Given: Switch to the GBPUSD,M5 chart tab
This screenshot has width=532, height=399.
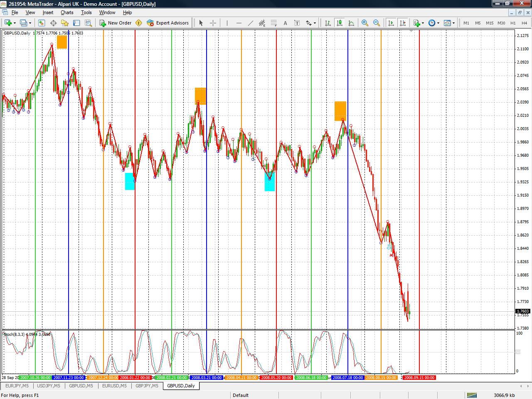Looking at the screenshot, I should (81, 386).
